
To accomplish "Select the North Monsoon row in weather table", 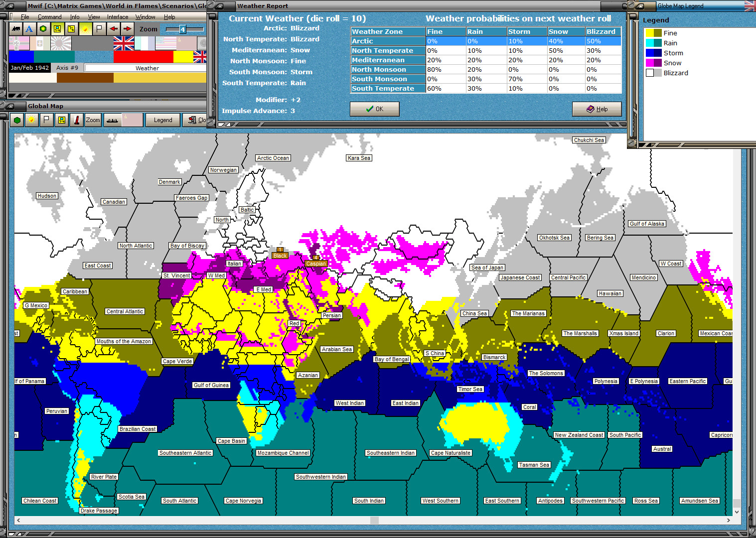I will pos(486,70).
